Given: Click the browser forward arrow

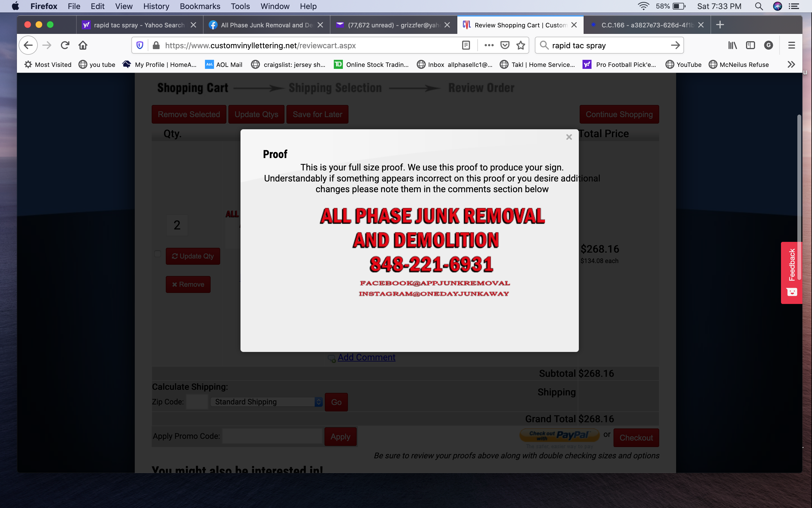Looking at the screenshot, I should (47, 45).
